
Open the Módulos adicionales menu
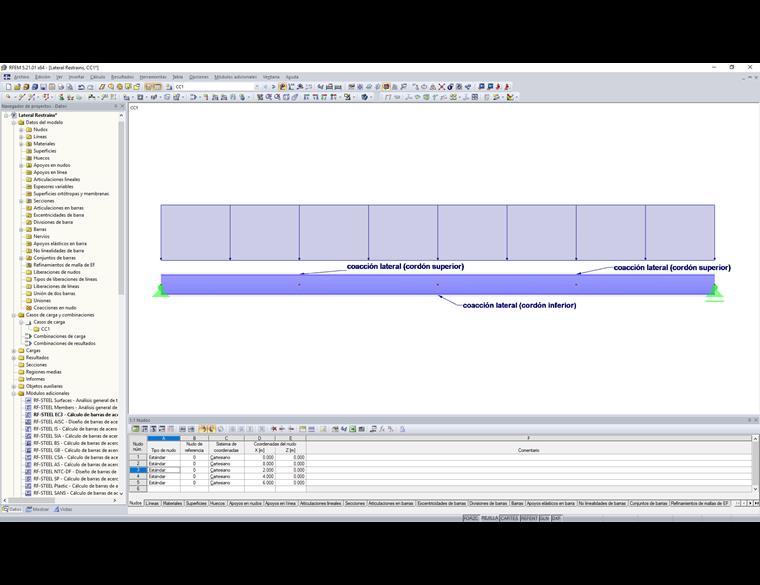236,77
